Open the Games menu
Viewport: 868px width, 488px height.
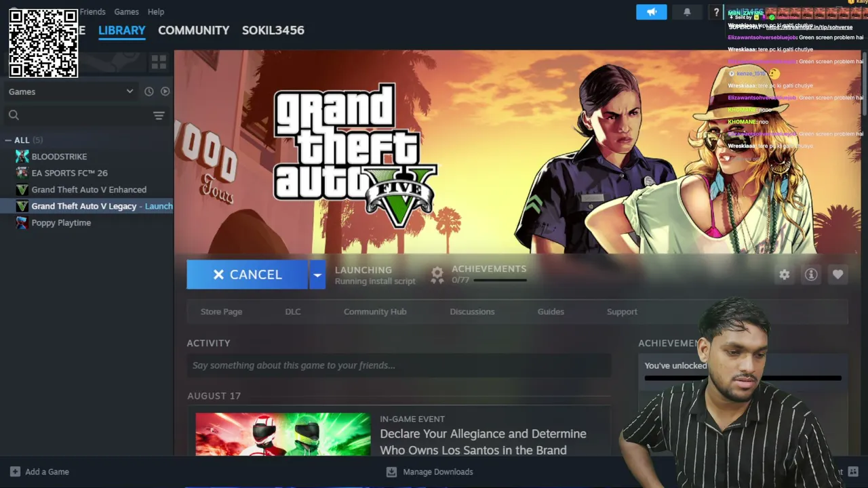[x=126, y=12]
